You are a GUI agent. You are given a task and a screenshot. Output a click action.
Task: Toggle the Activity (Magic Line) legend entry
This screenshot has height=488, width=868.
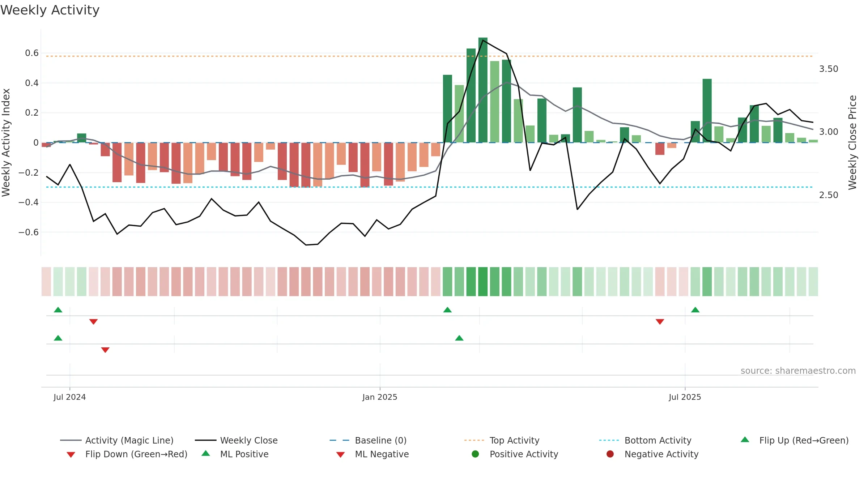[117, 440]
